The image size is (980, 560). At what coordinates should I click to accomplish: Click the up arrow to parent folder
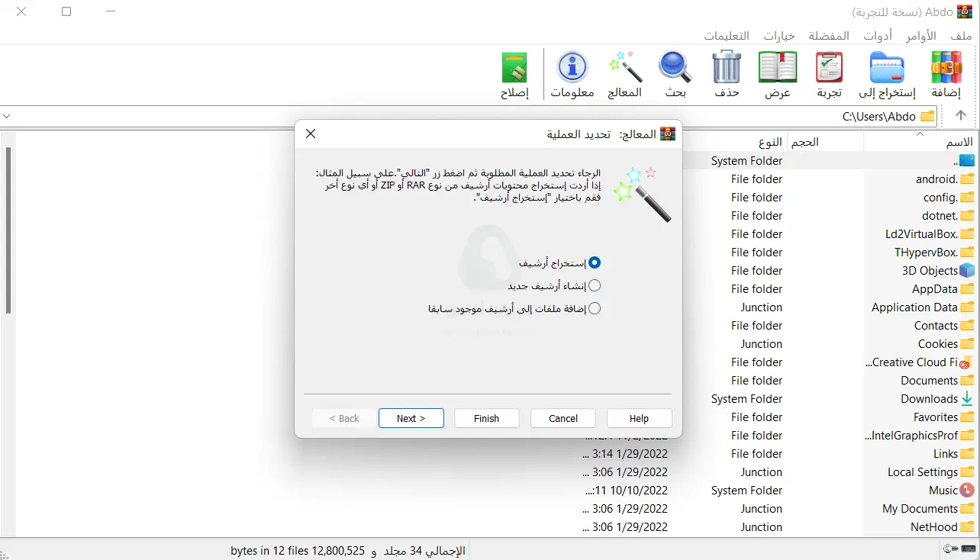960,116
